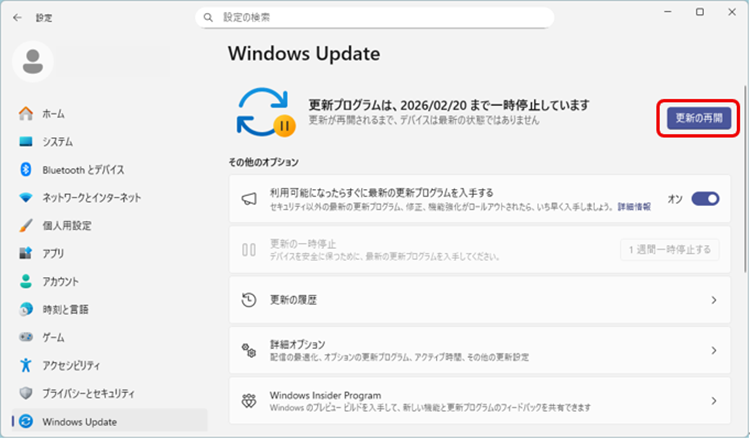Image resolution: width=750 pixels, height=439 pixels.
Task: Expand 更新の履歴 with its chevron
Action: [x=713, y=300]
